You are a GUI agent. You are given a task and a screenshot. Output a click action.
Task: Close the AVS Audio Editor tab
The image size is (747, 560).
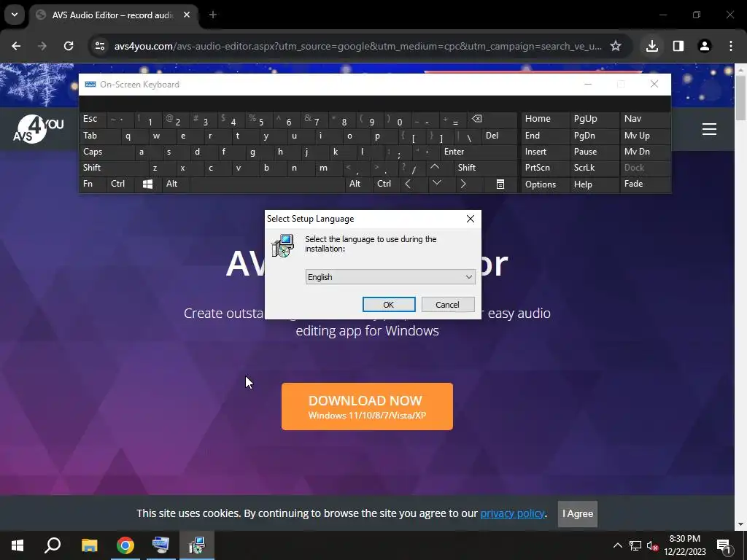click(x=187, y=15)
